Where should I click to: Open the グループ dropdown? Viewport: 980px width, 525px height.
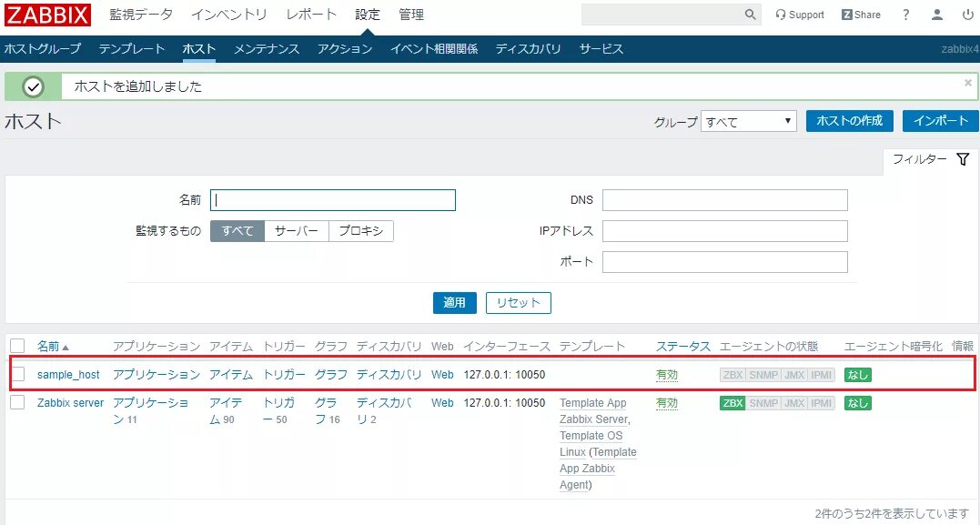748,121
